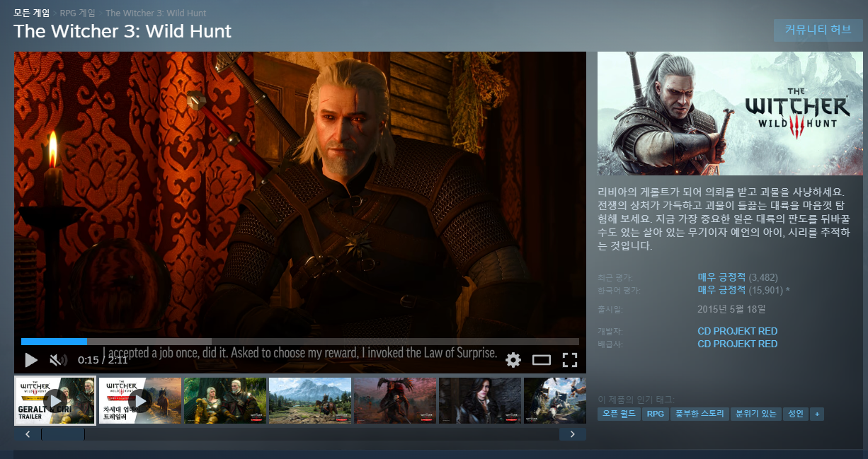Viewport: 868px width, 459px height.
Task: Switch video to theater mode
Action: pyautogui.click(x=542, y=360)
